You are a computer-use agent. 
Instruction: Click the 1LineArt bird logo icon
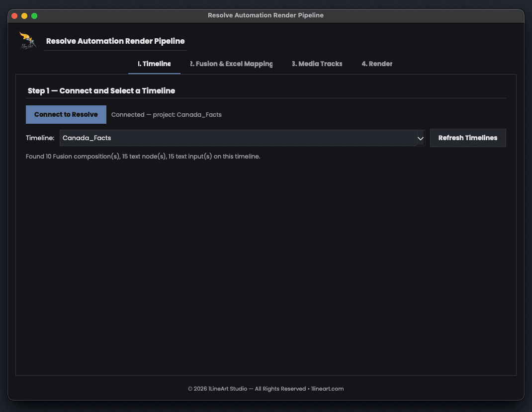pos(28,40)
